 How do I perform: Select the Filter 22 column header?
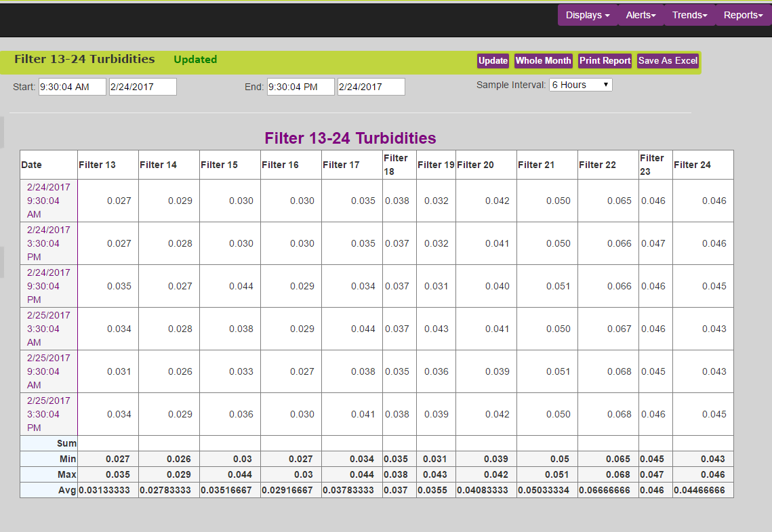(x=609, y=165)
